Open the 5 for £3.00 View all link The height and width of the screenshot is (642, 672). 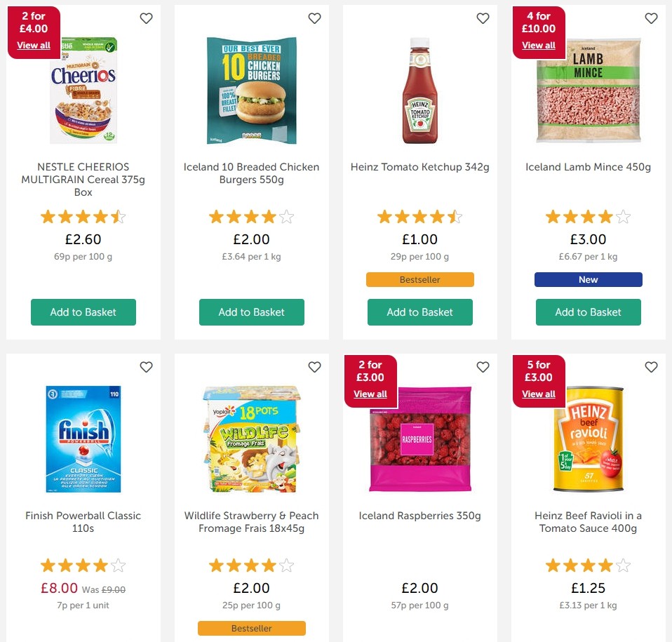539,394
